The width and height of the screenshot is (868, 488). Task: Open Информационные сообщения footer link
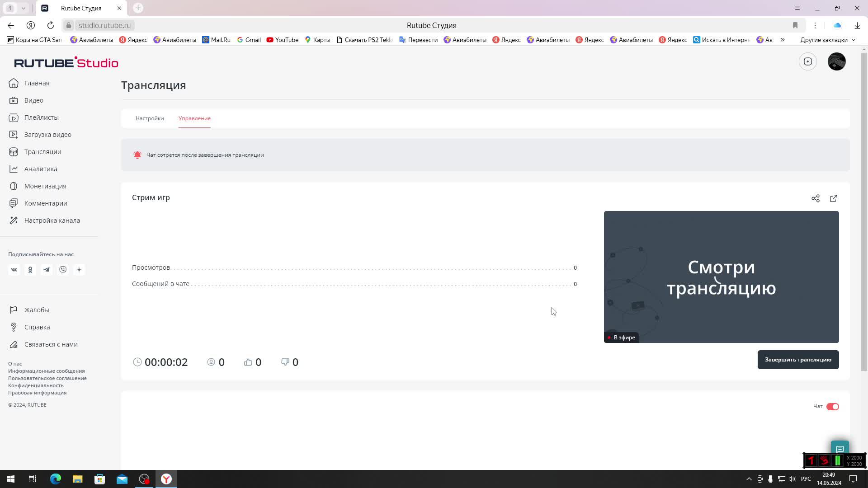click(x=46, y=371)
